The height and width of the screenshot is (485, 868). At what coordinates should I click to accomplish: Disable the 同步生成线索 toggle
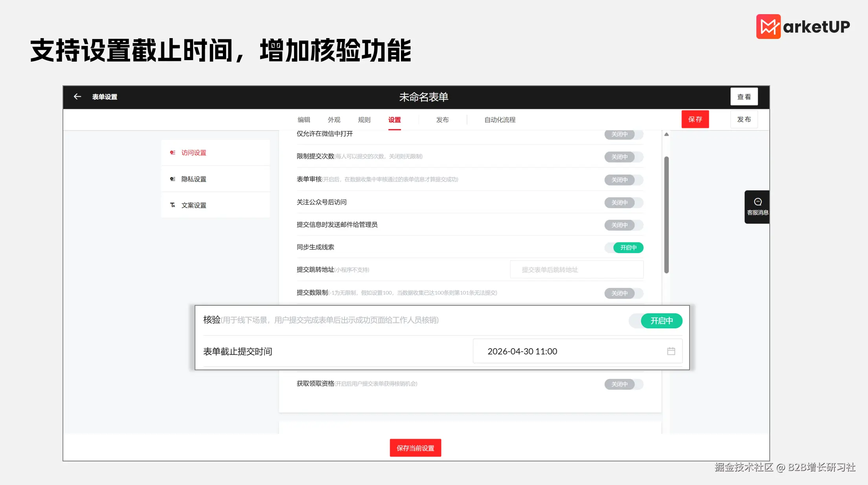624,248
